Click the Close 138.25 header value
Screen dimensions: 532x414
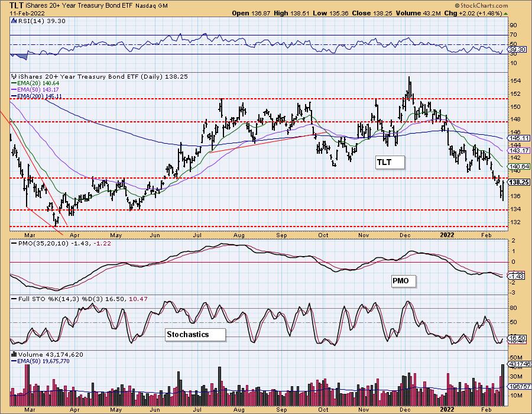(372, 13)
